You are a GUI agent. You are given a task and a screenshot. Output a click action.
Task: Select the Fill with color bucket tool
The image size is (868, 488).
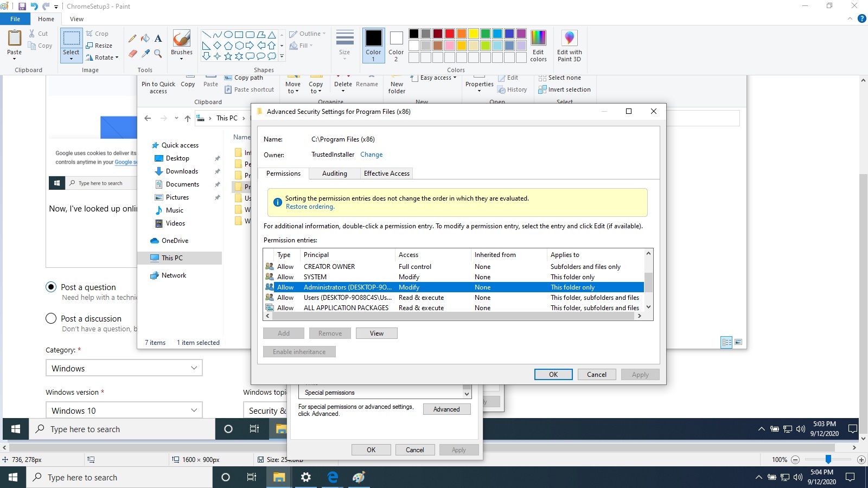coord(145,38)
